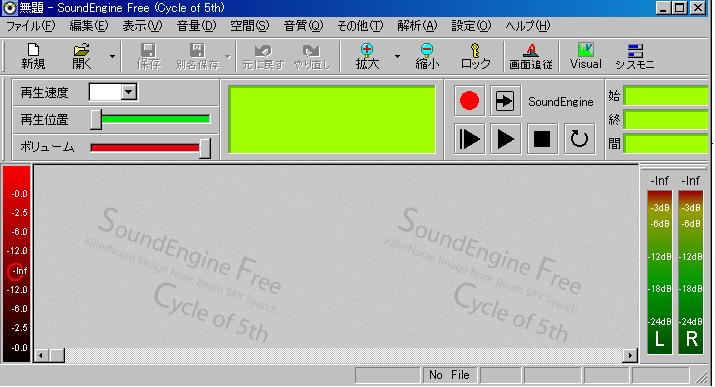This screenshot has height=387, width=715.
Task: Toggle loop playback button
Action: pos(579,139)
